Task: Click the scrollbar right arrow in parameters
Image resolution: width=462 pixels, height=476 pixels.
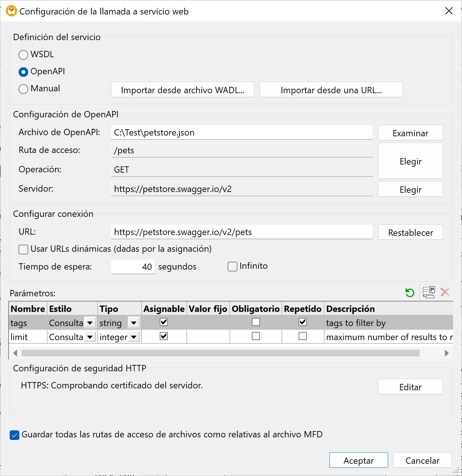Action: tap(446, 353)
